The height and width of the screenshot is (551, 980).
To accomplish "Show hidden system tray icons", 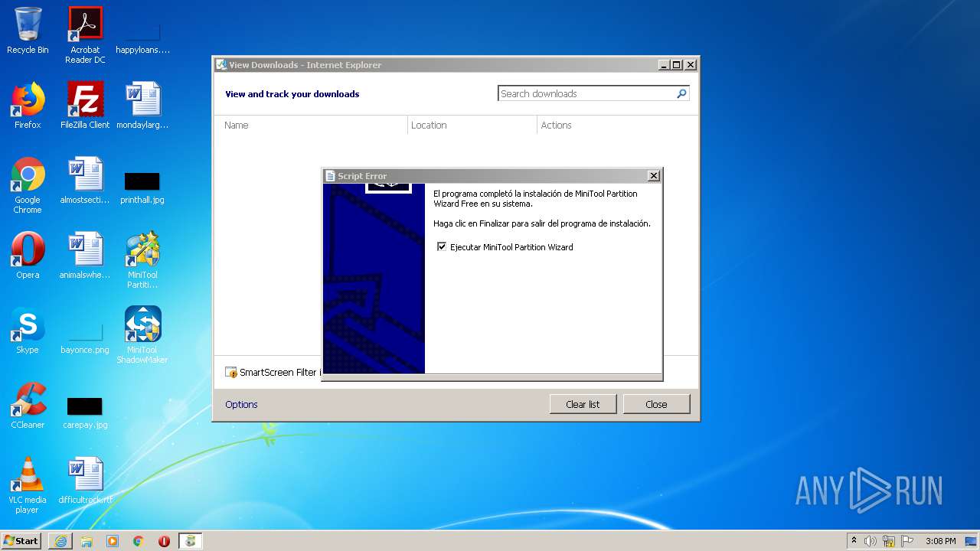I will click(x=854, y=541).
